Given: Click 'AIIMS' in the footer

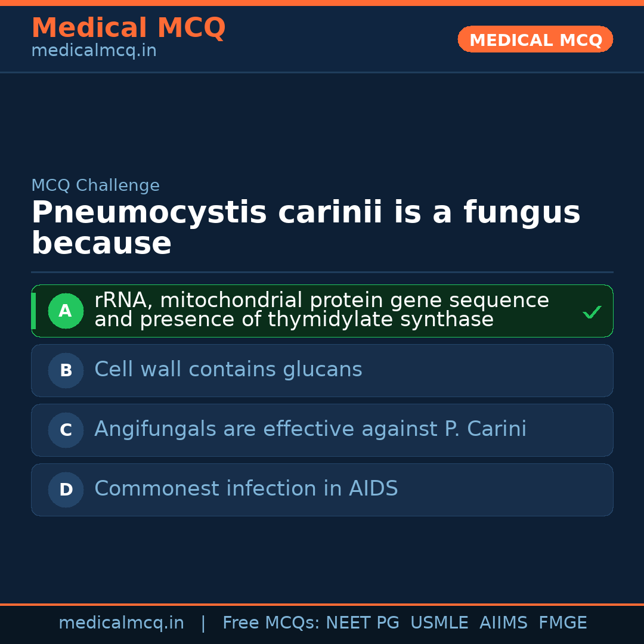Looking at the screenshot, I should [503, 623].
